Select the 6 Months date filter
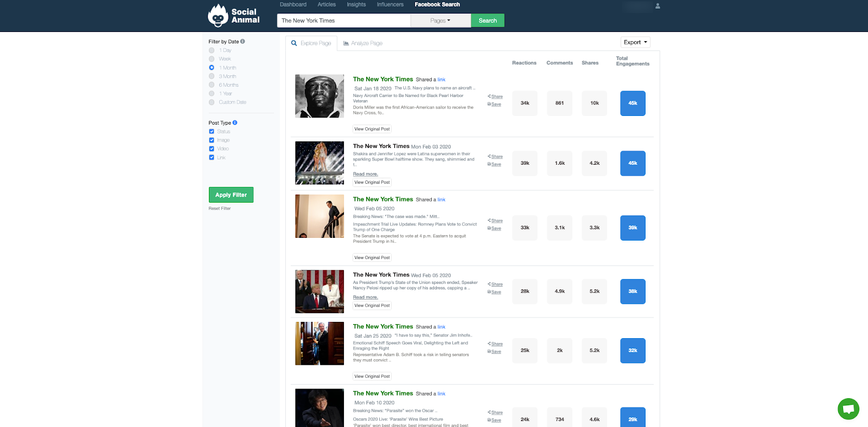 212,85
